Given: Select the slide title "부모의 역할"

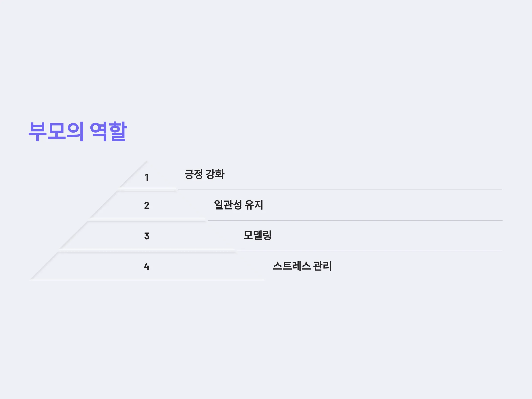Looking at the screenshot, I should coord(78,131).
